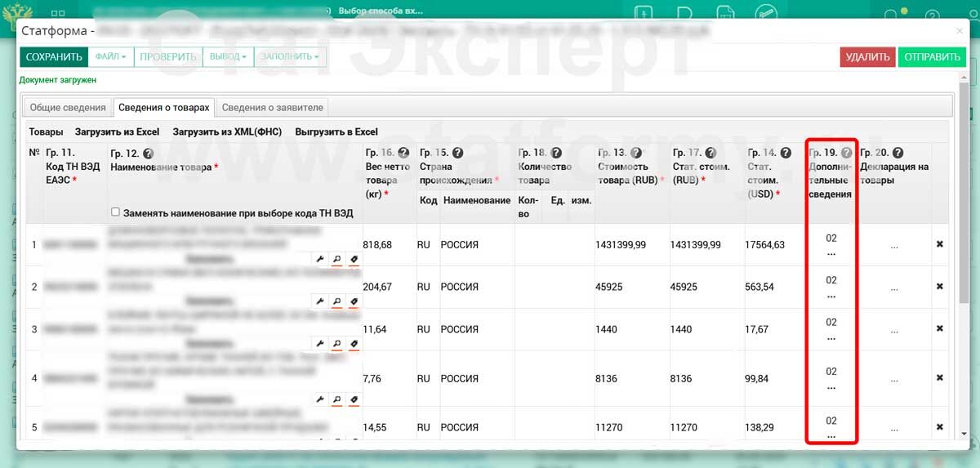Select the tag icon in row 3

(x=354, y=344)
